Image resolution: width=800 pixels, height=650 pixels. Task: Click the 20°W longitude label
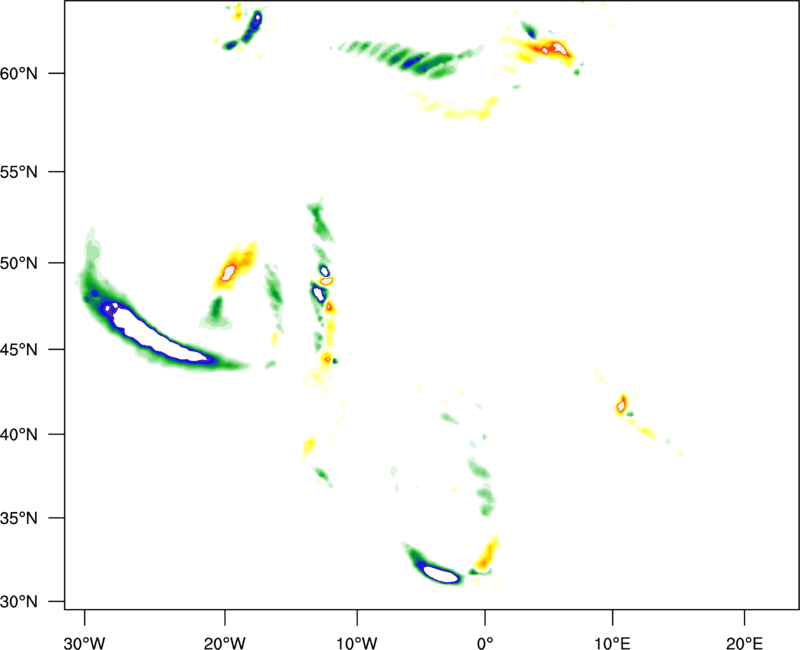pos(224,643)
